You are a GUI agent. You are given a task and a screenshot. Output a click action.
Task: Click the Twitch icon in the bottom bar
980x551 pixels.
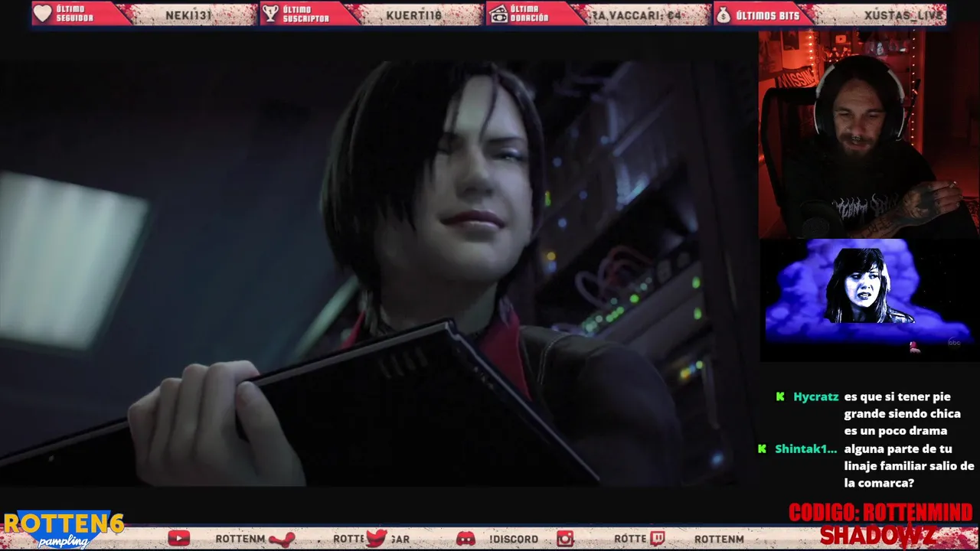click(657, 539)
